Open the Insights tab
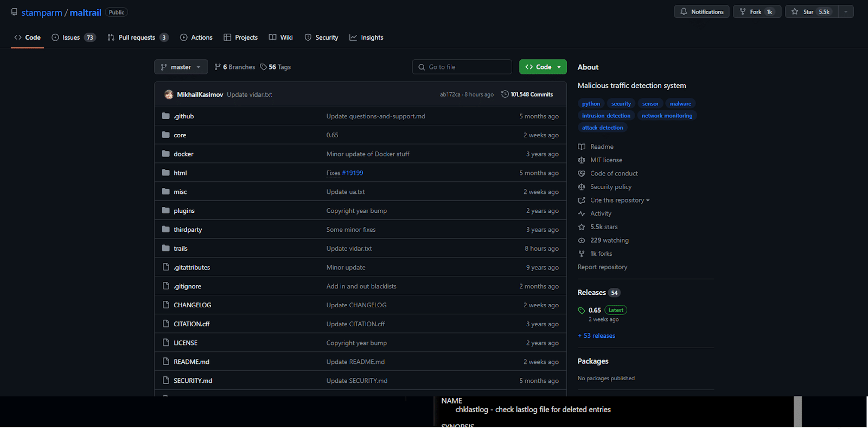 (x=366, y=37)
